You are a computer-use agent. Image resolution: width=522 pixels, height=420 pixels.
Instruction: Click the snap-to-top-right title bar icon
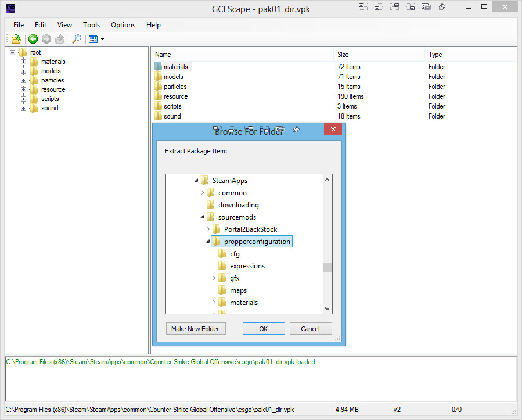tap(394, 6)
